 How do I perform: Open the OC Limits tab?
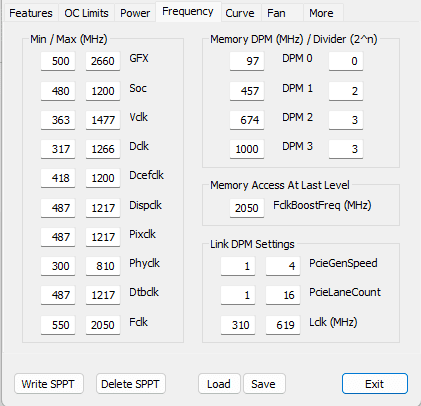pyautogui.click(x=86, y=13)
